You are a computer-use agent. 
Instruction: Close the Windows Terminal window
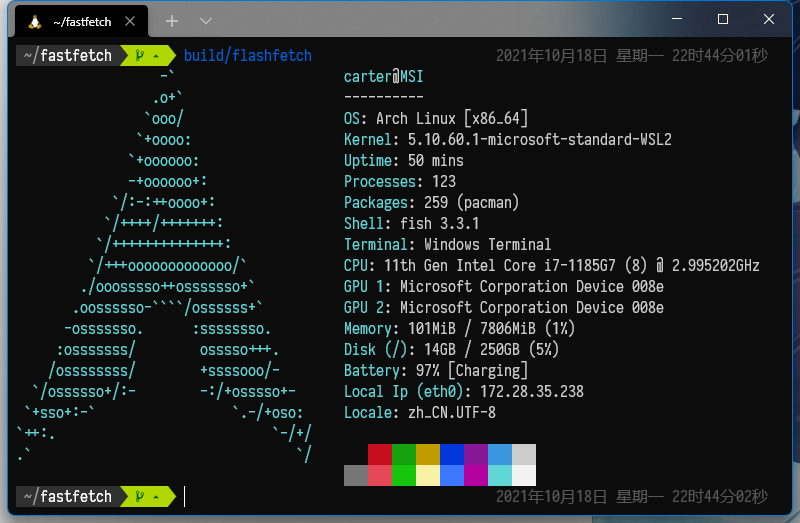click(769, 19)
